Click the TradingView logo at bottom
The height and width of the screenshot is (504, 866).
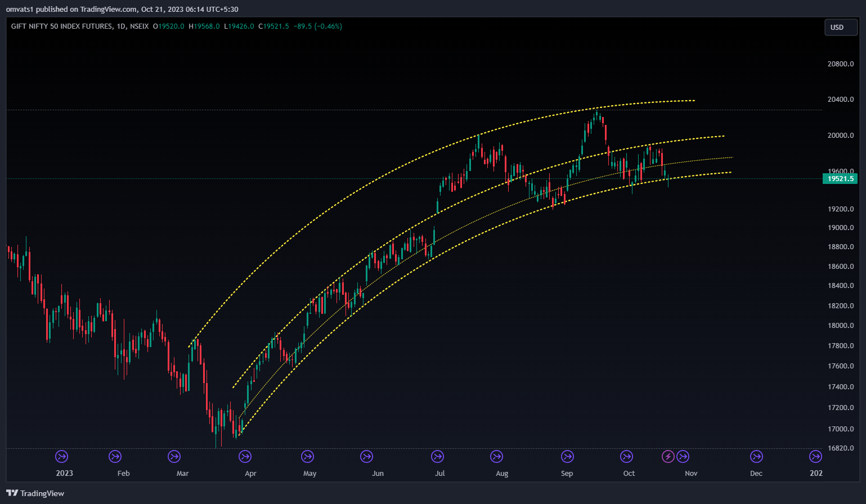tap(35, 493)
